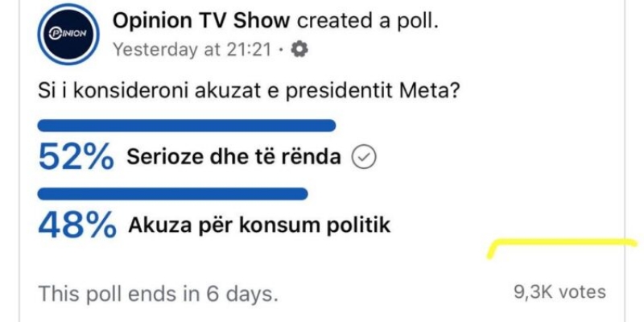
Task: Click the 'created a poll' text
Action: click(x=368, y=21)
